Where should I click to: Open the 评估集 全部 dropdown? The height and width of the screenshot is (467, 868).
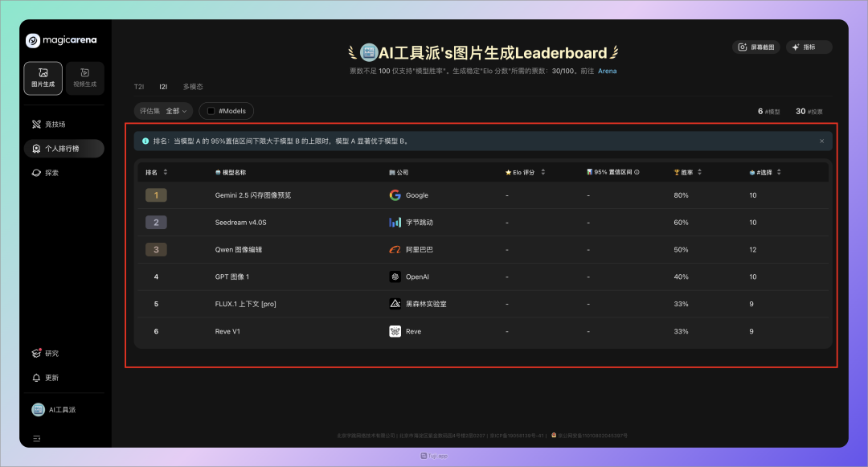pyautogui.click(x=163, y=111)
